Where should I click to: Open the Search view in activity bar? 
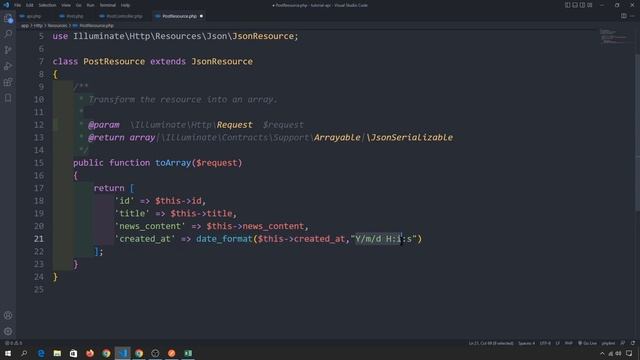tap(8, 34)
